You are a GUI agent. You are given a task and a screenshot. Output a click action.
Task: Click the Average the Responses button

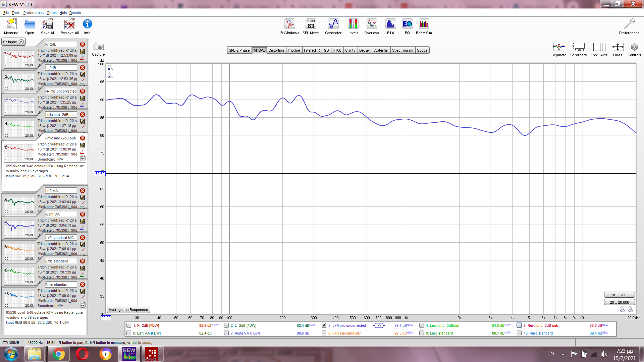(x=128, y=310)
